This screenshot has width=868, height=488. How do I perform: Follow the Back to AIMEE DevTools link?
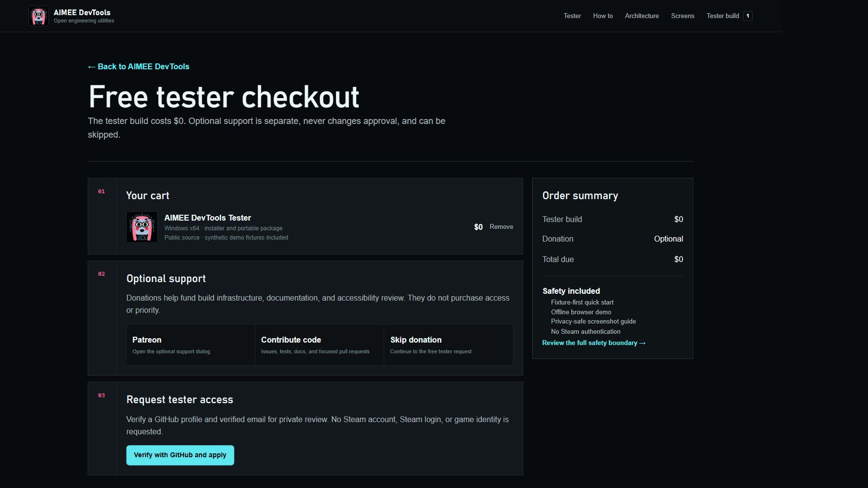point(139,66)
